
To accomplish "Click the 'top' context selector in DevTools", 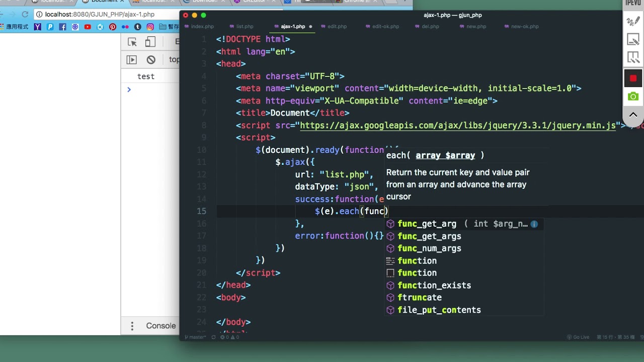I will coord(174,59).
